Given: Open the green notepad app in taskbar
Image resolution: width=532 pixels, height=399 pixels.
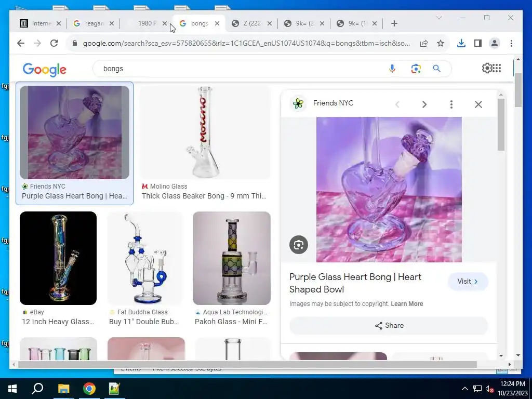Looking at the screenshot, I should click(x=114, y=389).
